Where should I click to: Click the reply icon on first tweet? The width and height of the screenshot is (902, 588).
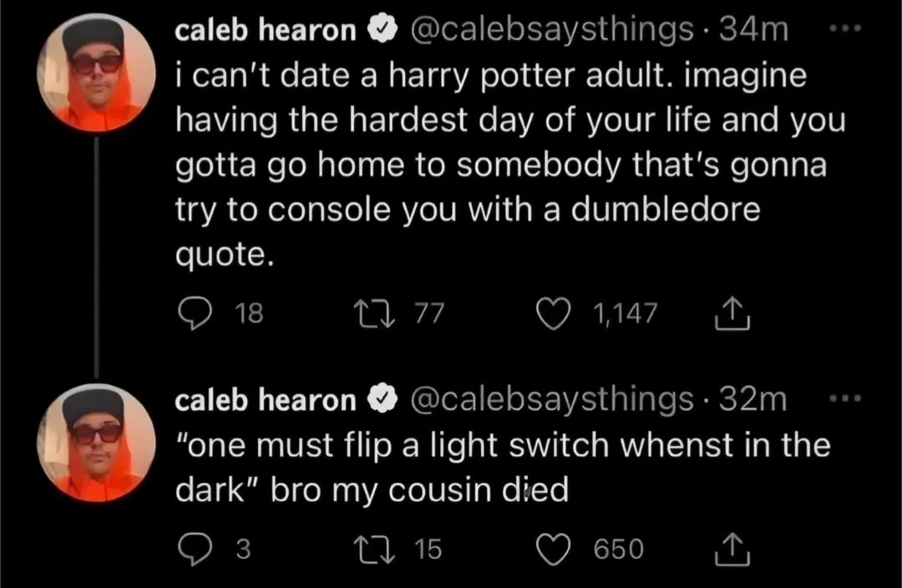pyautogui.click(x=195, y=313)
